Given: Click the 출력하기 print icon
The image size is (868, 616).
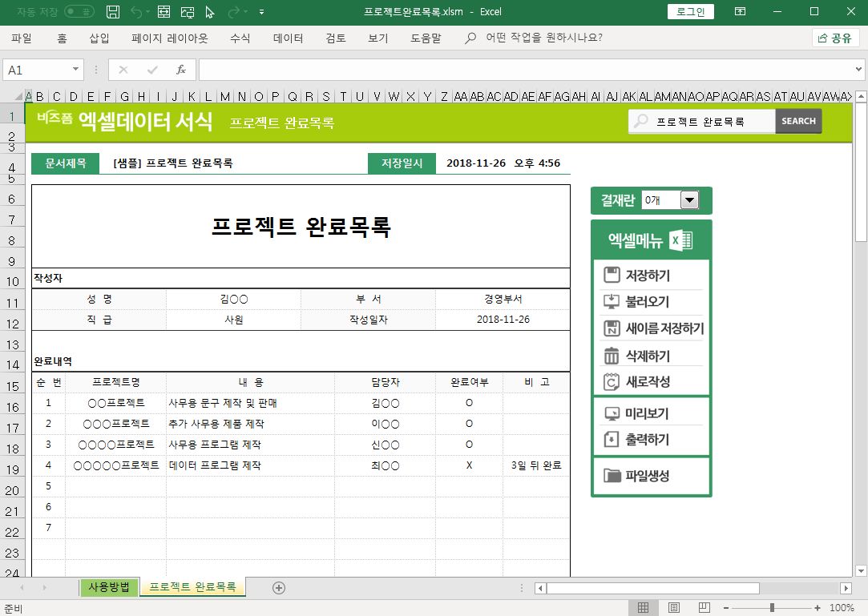Looking at the screenshot, I should pos(612,440).
